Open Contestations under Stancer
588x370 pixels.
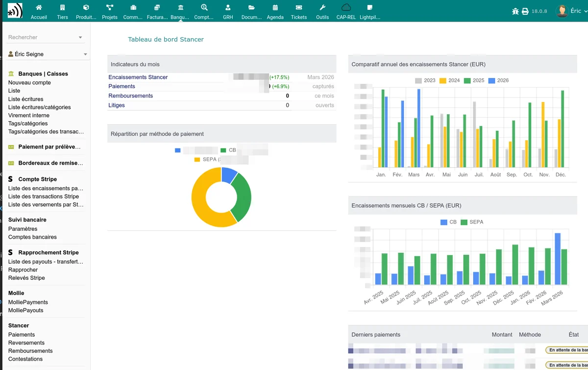point(25,359)
